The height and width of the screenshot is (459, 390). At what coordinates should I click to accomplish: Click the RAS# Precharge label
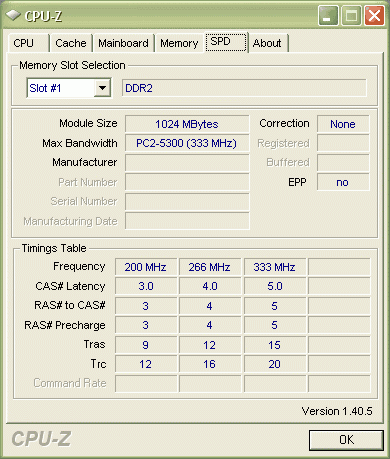tap(65, 325)
